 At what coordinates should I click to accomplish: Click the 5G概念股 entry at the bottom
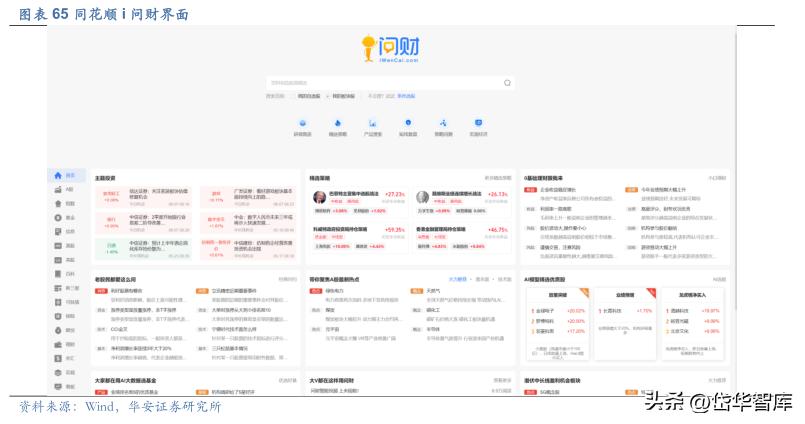point(549,392)
